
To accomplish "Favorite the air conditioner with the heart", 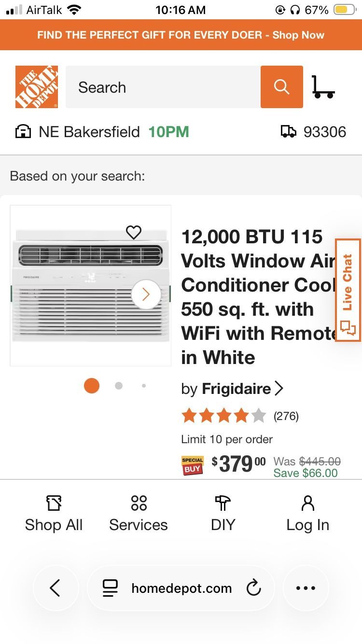I will (133, 232).
